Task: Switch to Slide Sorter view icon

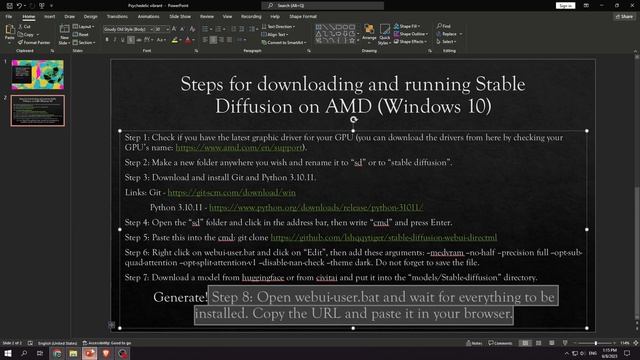Action: [538, 343]
